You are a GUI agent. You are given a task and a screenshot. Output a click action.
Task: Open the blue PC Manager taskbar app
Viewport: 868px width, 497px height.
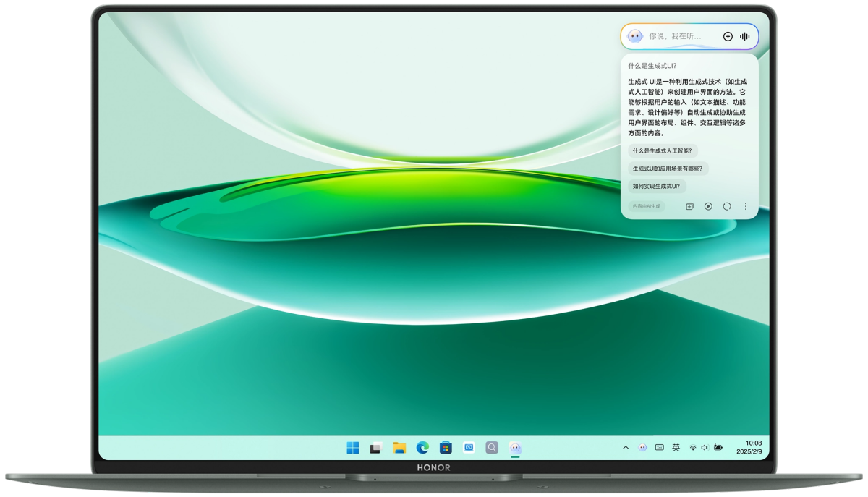(x=469, y=448)
